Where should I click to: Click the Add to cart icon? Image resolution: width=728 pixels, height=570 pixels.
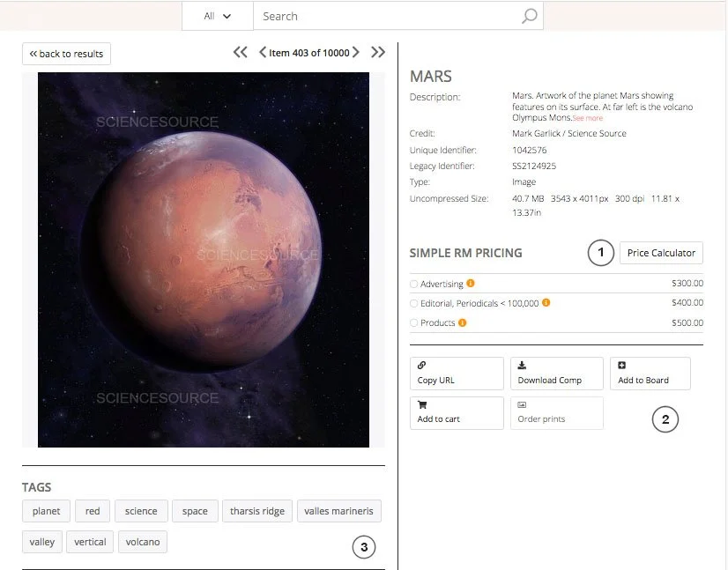pos(422,404)
